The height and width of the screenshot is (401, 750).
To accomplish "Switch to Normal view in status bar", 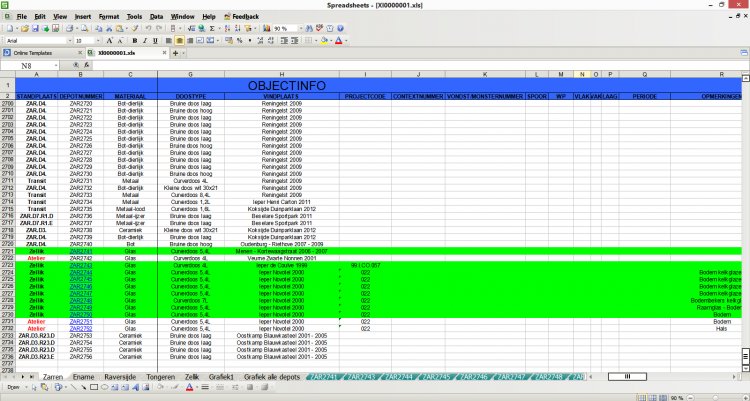I will (642, 398).
